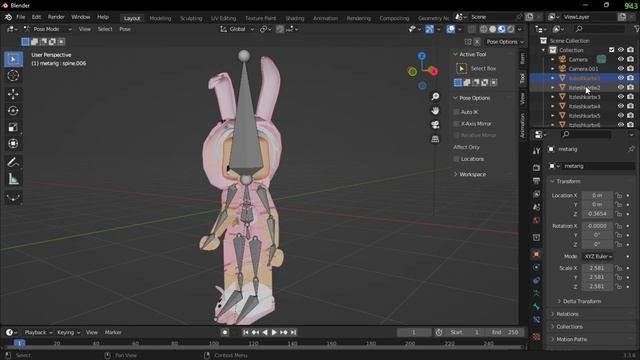Jump to the animation start frame
640x360 pixels.
point(246,332)
